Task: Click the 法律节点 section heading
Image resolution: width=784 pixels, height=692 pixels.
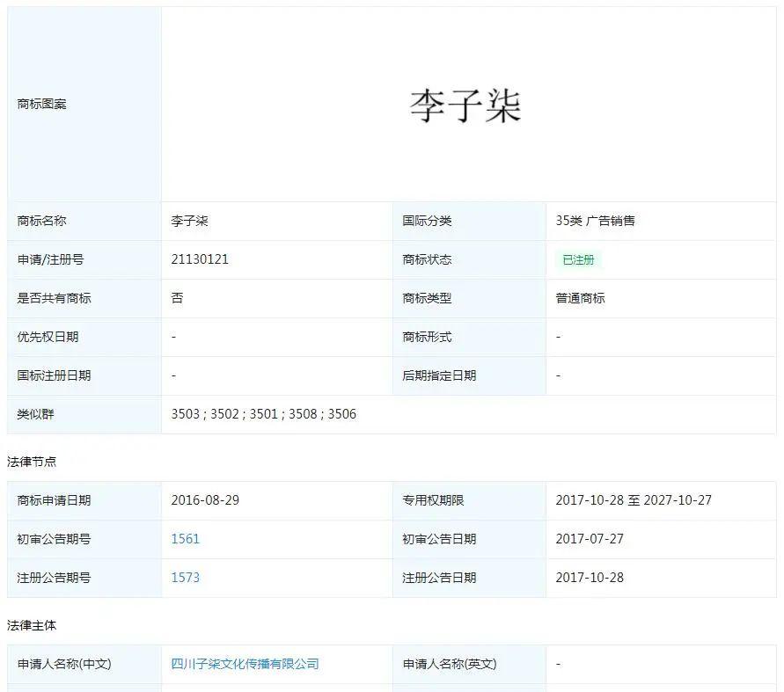Action: 32,462
